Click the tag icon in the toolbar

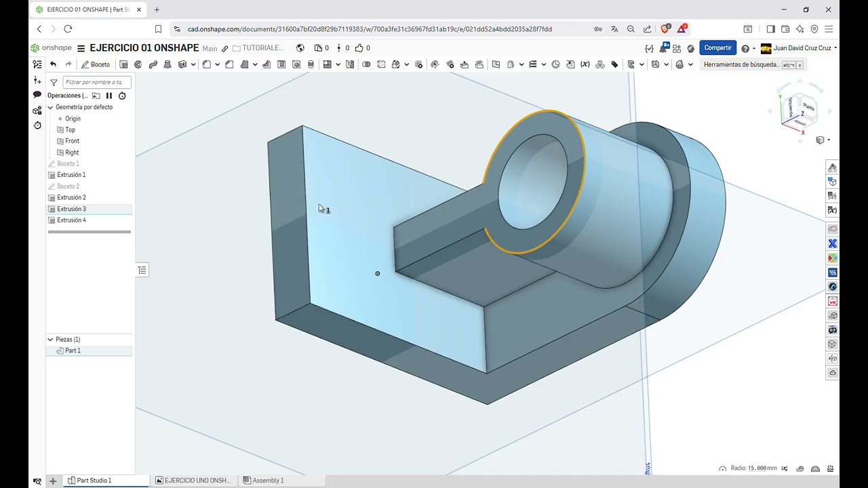tap(614, 64)
